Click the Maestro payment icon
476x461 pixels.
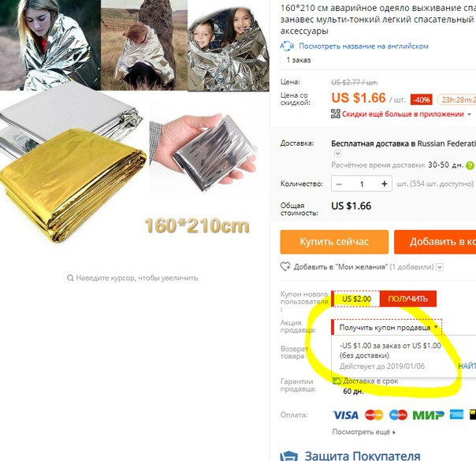tap(398, 415)
